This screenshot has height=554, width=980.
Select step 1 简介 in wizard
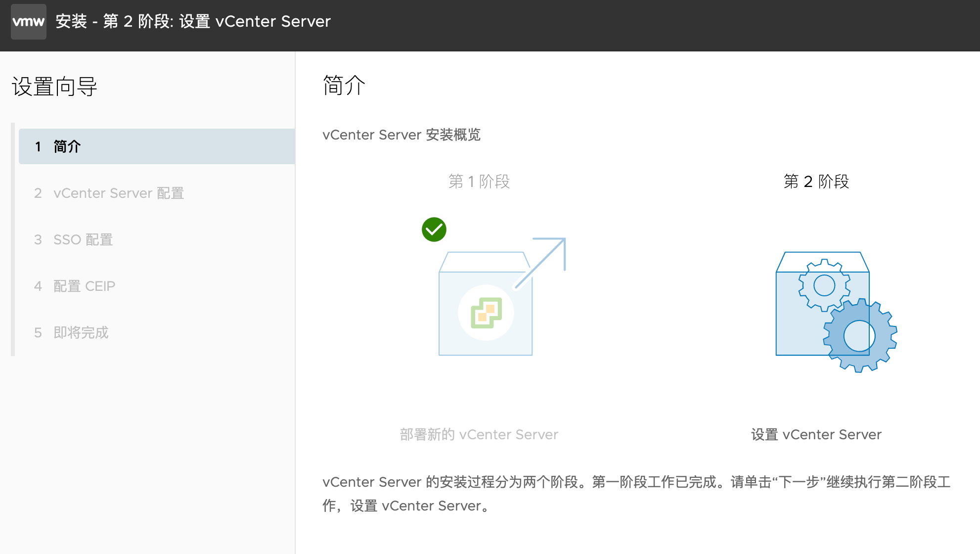156,146
